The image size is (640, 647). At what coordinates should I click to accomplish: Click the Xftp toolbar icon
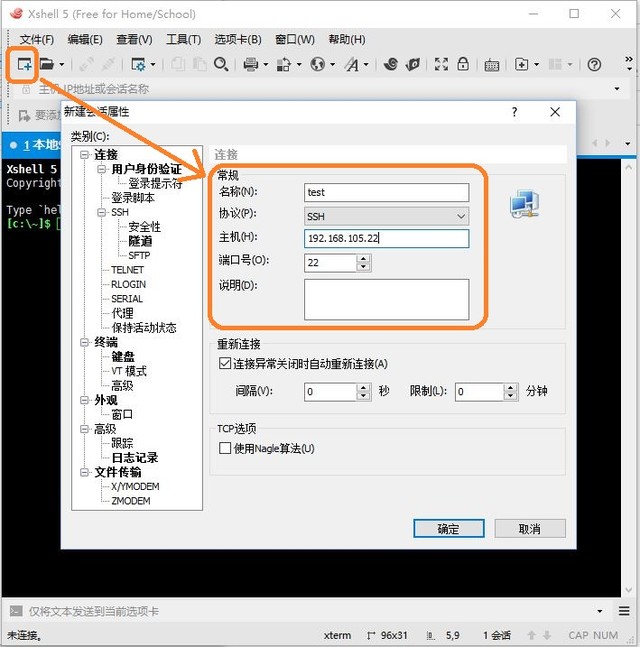[413, 64]
